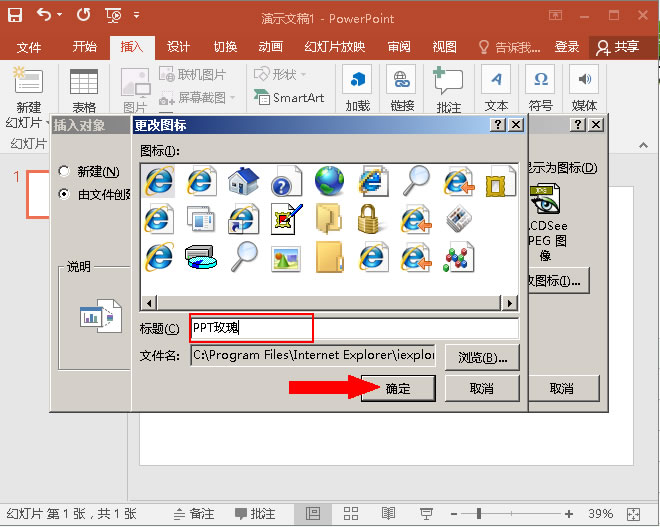Open the 文件 menu tab
660x527 pixels.
(29, 47)
